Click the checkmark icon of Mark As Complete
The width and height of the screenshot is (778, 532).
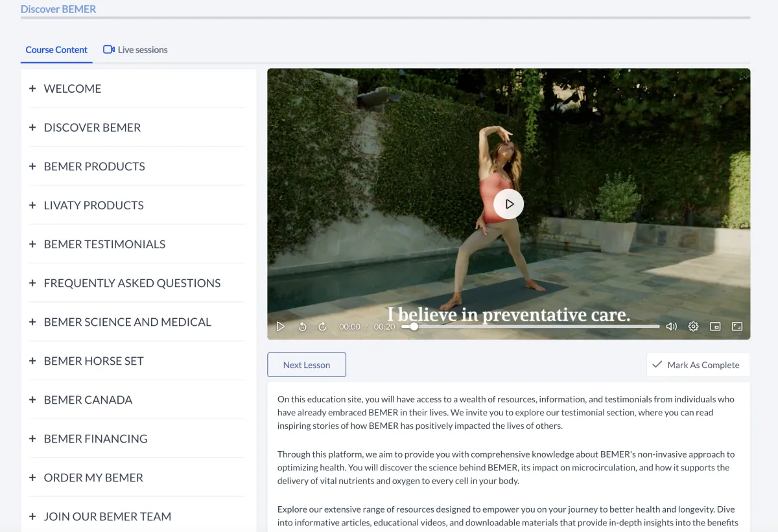tap(657, 364)
